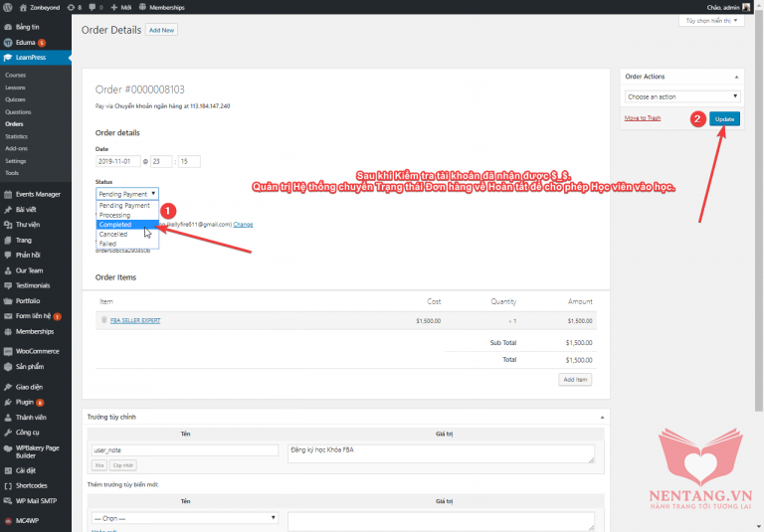Open Courses under LearnPress menu
Image resolution: width=764 pixels, height=532 pixels.
click(15, 75)
